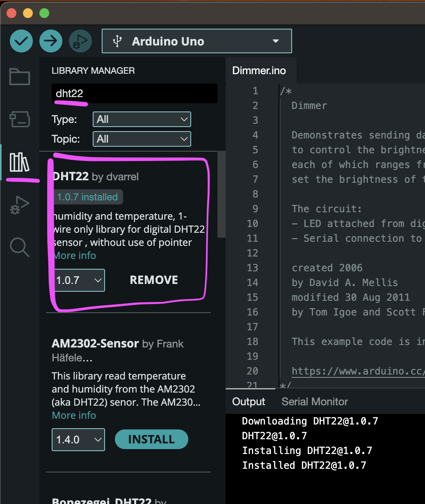Screen dimensions: 425x504
Task: Click line number 20 in the editor gutter
Action: pos(253,371)
